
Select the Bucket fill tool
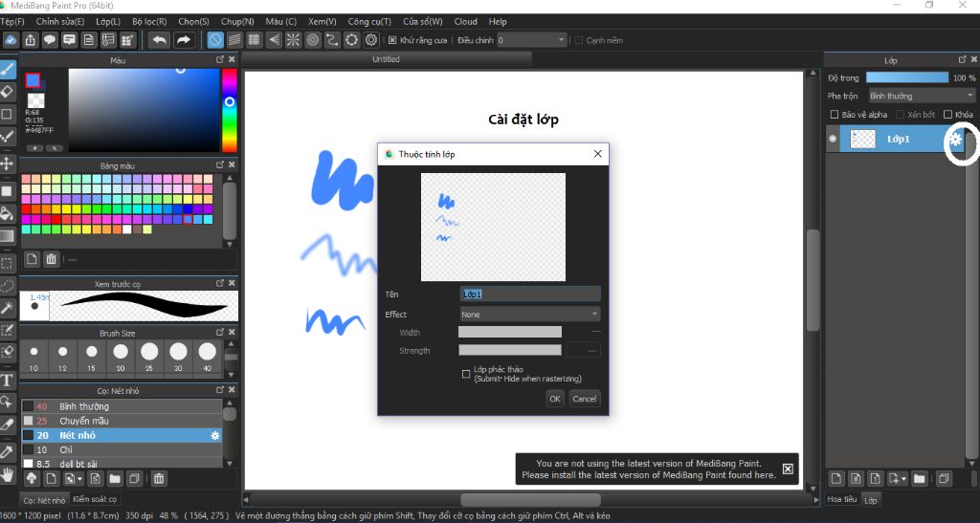point(7,213)
